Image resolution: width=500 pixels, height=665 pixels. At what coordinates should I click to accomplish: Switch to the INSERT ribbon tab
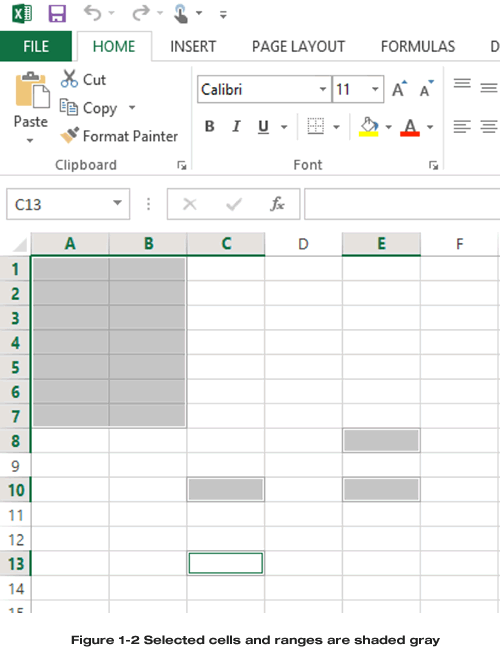click(193, 46)
